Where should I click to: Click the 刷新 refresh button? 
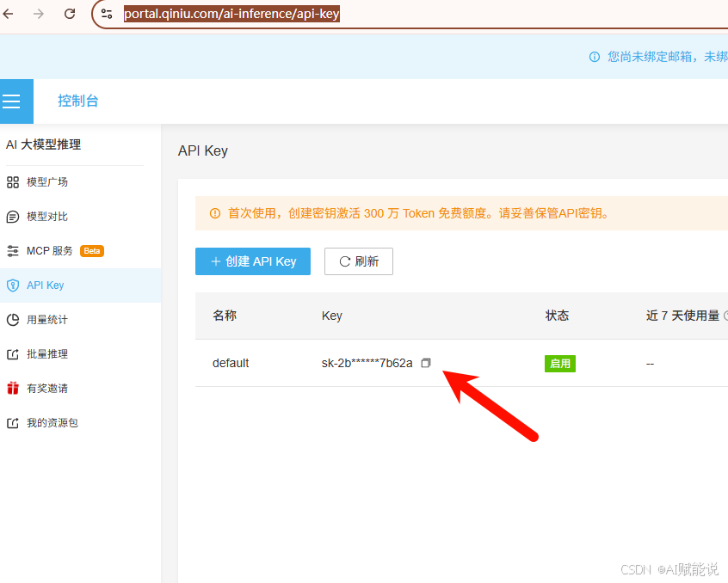point(359,261)
